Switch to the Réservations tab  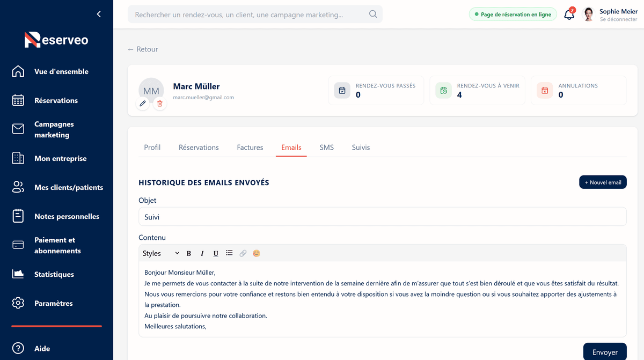[199, 147]
